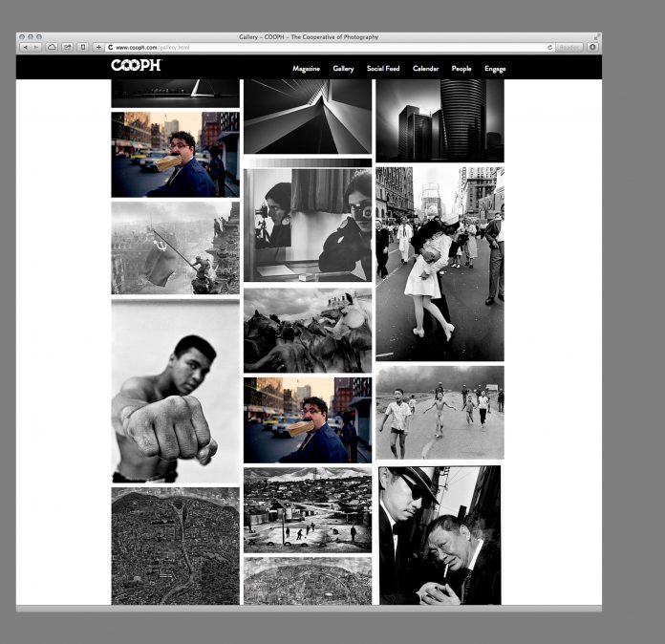Open the boxer's fist portrait photo
The height and width of the screenshot is (644, 665).
[x=175, y=391]
